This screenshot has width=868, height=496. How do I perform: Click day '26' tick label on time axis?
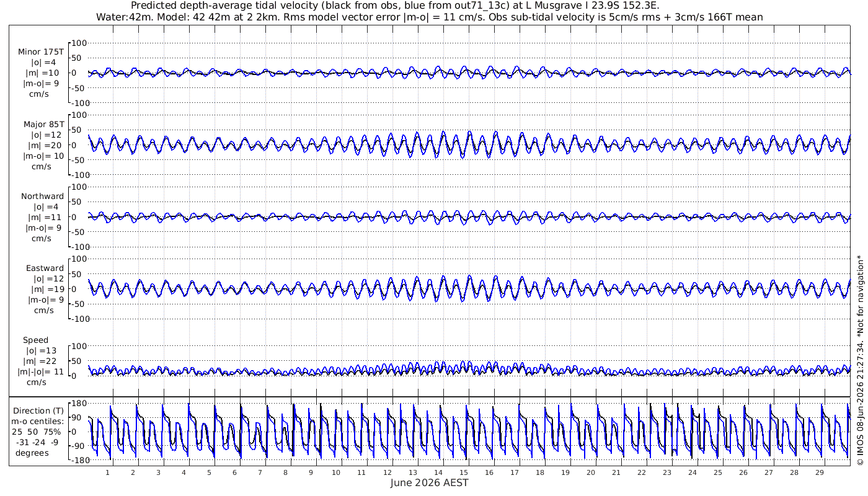pos(743,472)
